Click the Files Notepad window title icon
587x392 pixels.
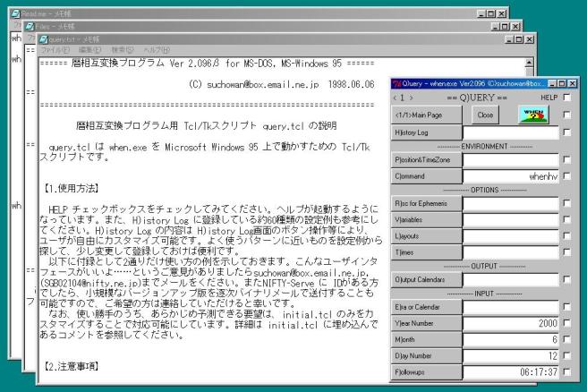click(30, 27)
